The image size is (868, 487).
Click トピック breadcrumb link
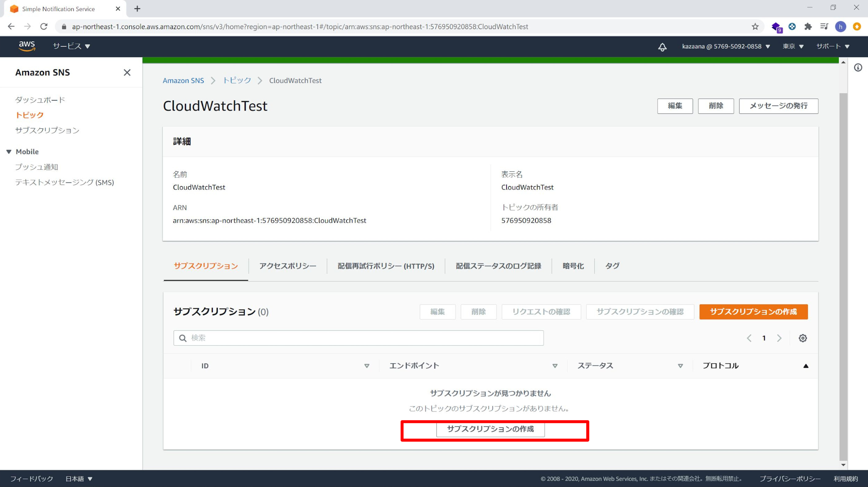(237, 81)
